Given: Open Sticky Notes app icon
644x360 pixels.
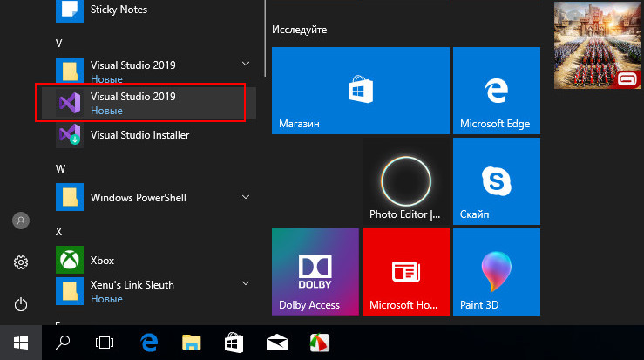Looking at the screenshot, I should point(70,10).
